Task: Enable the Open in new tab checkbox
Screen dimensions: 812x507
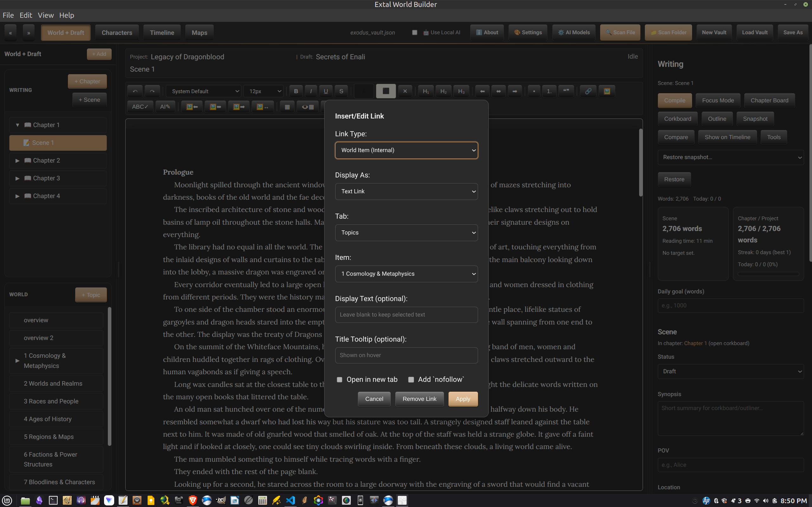Action: pos(339,380)
